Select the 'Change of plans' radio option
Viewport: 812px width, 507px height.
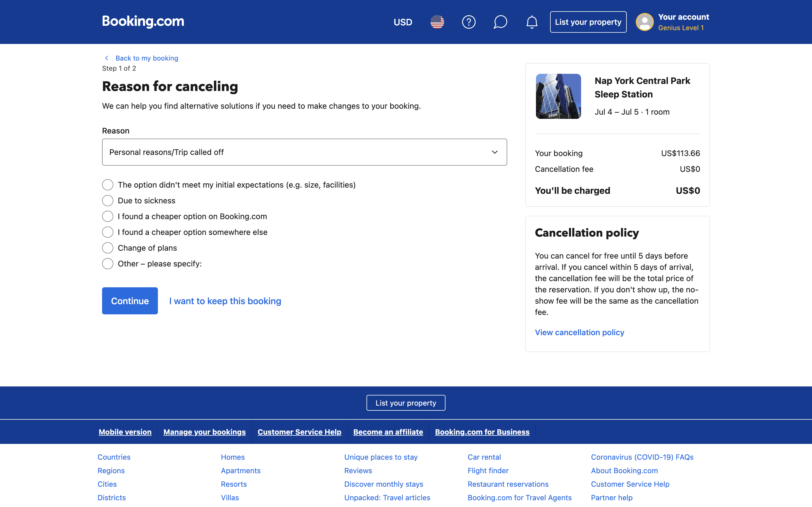pyautogui.click(x=108, y=248)
